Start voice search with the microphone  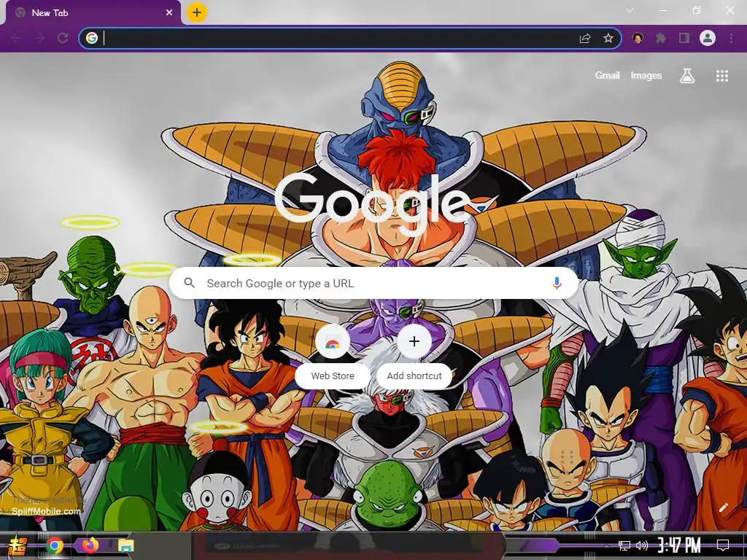point(557,284)
